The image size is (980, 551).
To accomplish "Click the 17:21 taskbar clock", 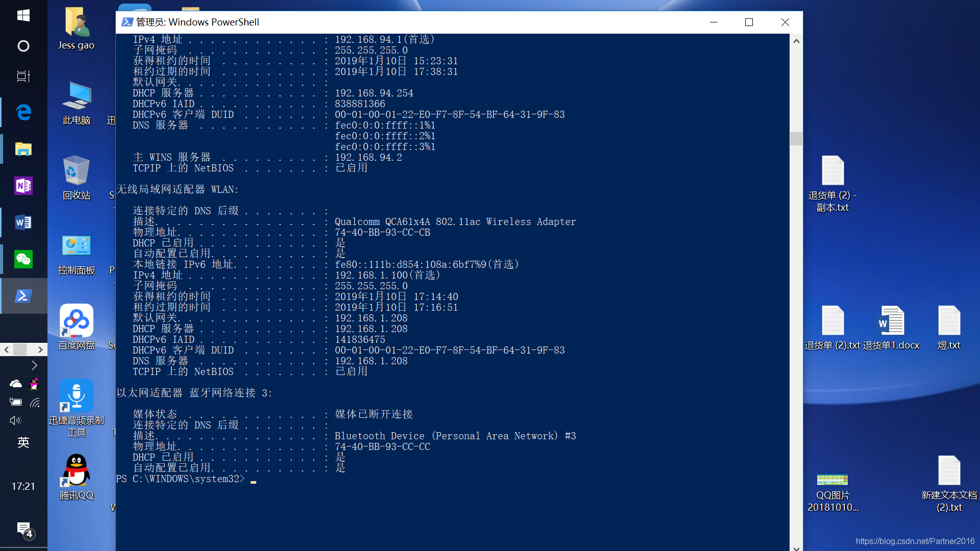I will pyautogui.click(x=23, y=486).
